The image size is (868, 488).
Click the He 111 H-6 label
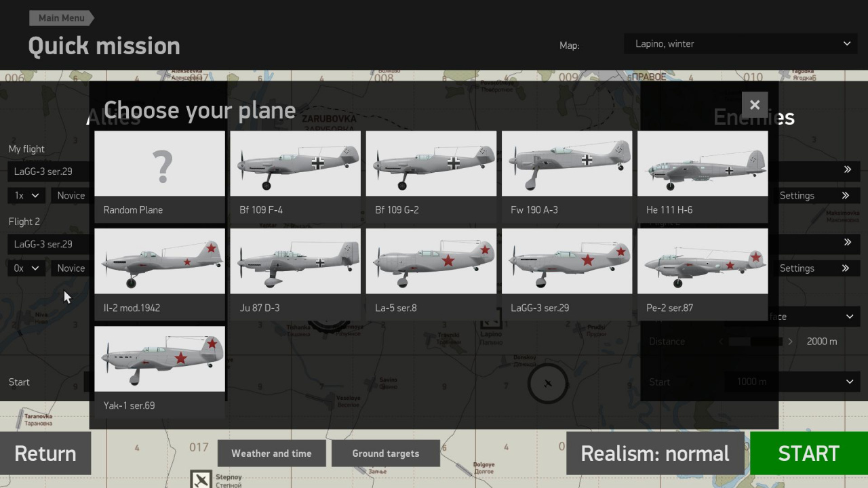click(669, 210)
